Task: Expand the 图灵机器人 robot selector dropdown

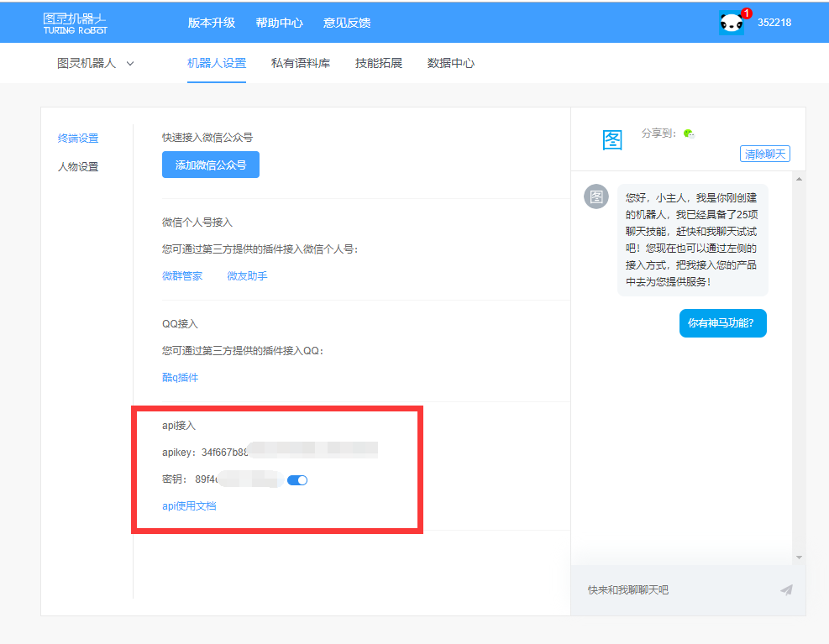Action: (x=95, y=64)
